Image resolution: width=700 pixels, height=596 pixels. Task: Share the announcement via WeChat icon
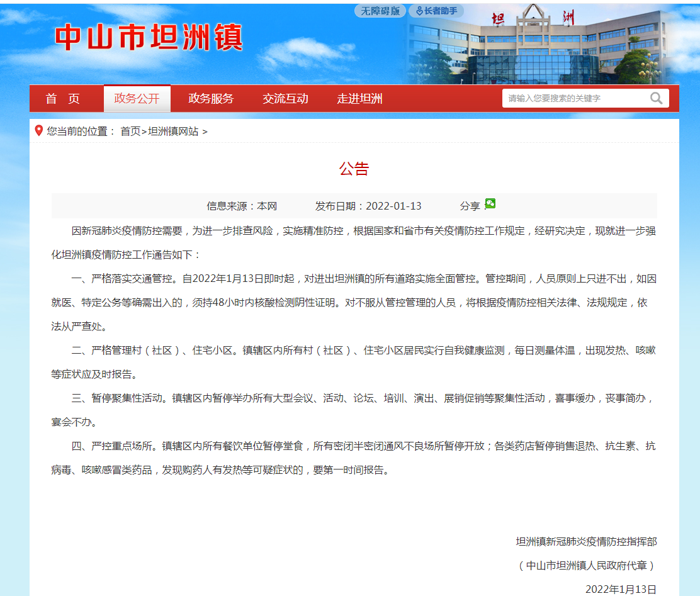490,203
